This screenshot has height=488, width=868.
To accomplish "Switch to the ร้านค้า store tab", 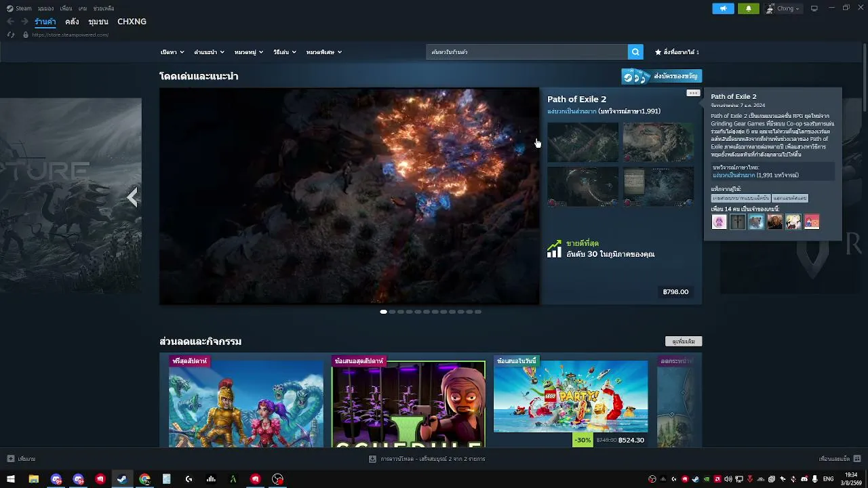I will click(x=45, y=22).
